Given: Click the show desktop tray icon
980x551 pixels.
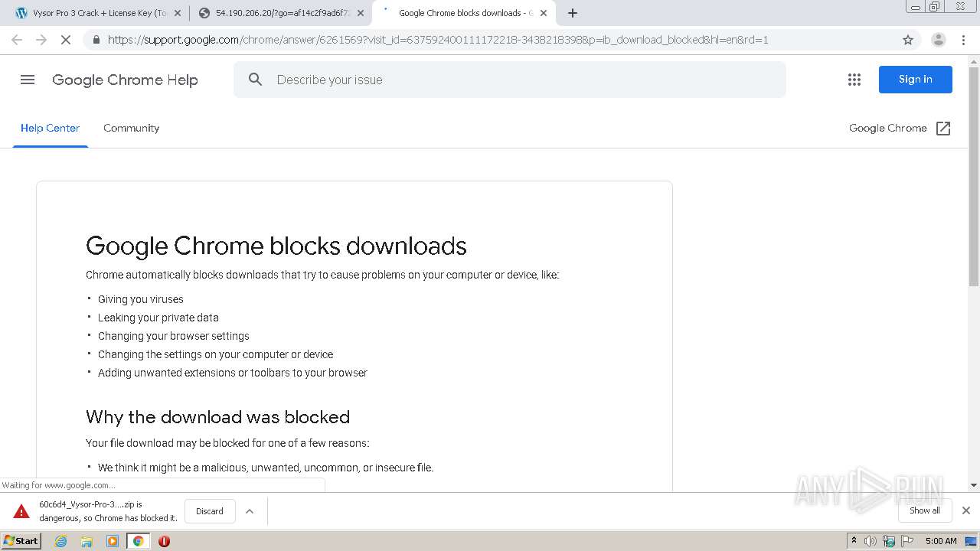Looking at the screenshot, I should (971, 541).
